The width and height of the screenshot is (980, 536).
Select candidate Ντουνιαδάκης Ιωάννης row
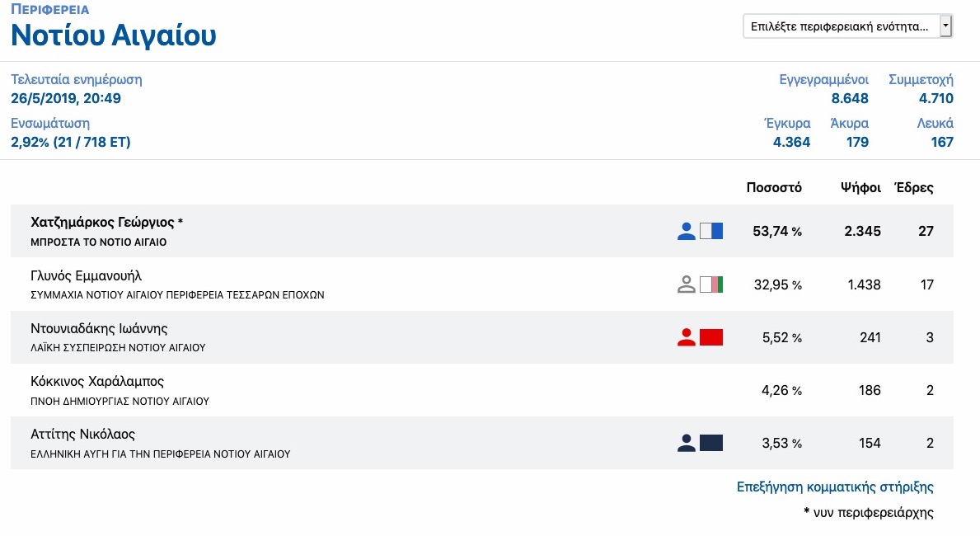coord(482,337)
